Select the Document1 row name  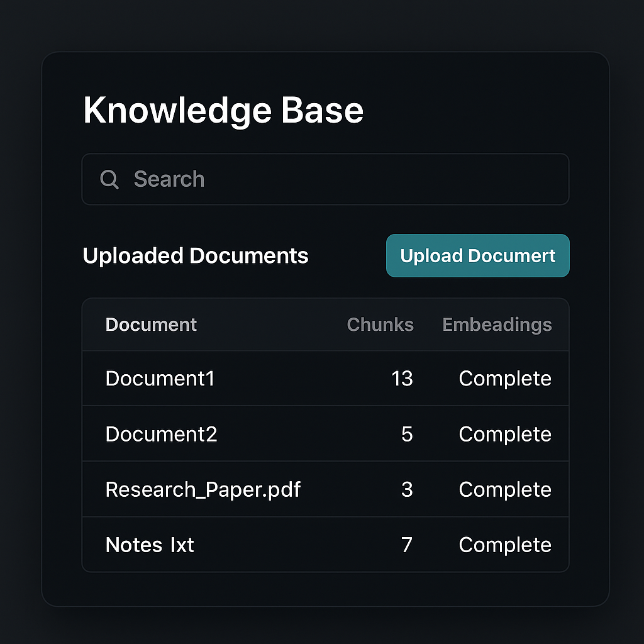(x=160, y=378)
